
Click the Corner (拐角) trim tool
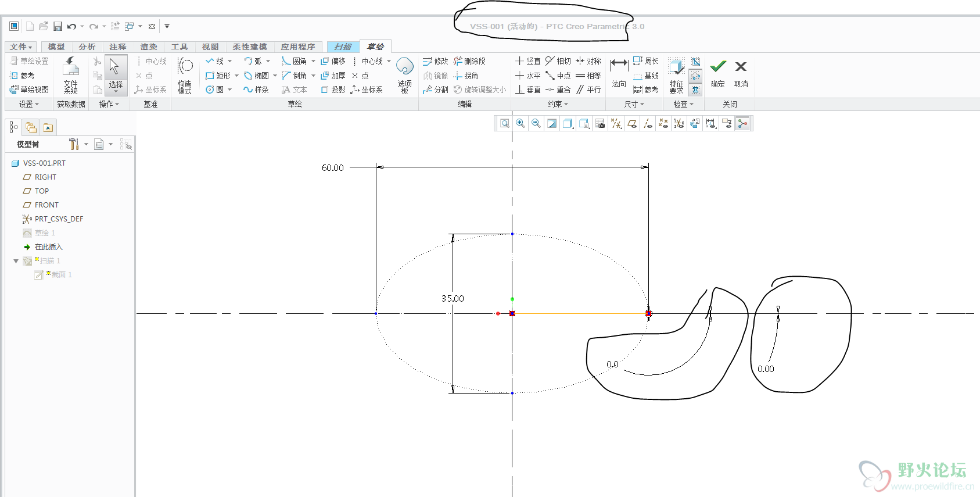[x=466, y=76]
